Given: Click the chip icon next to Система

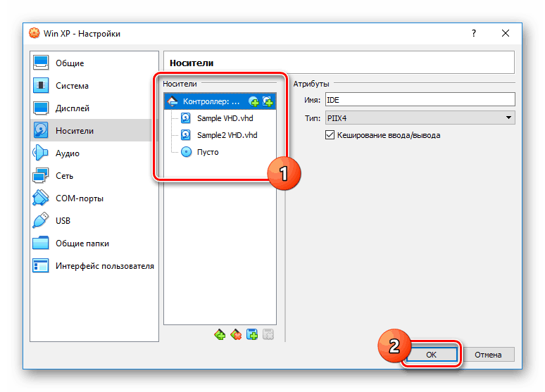Looking at the screenshot, I should coord(41,85).
